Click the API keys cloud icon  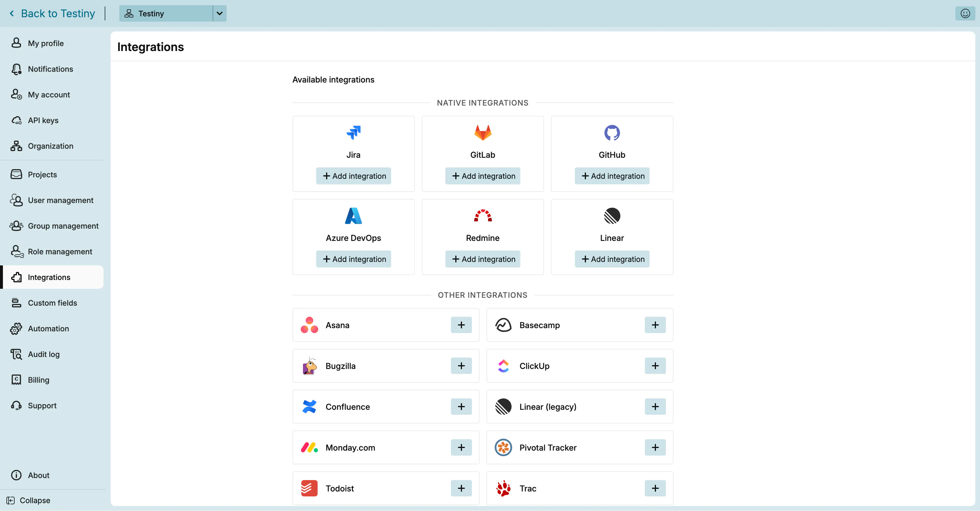[x=16, y=120]
